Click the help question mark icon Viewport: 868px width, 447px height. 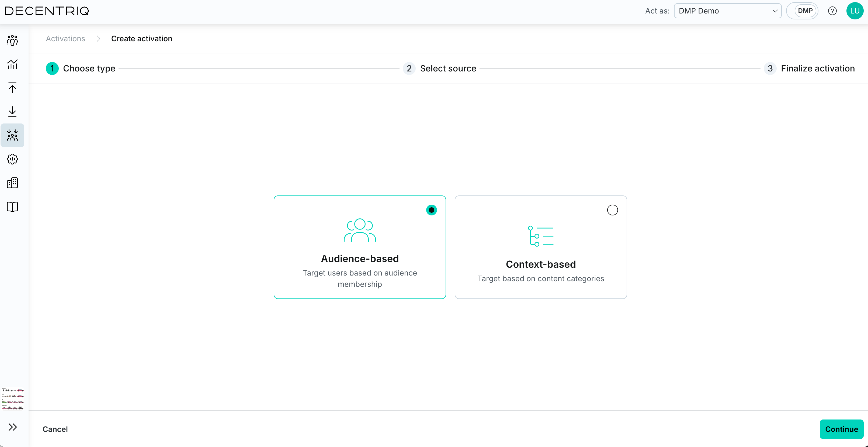click(832, 11)
